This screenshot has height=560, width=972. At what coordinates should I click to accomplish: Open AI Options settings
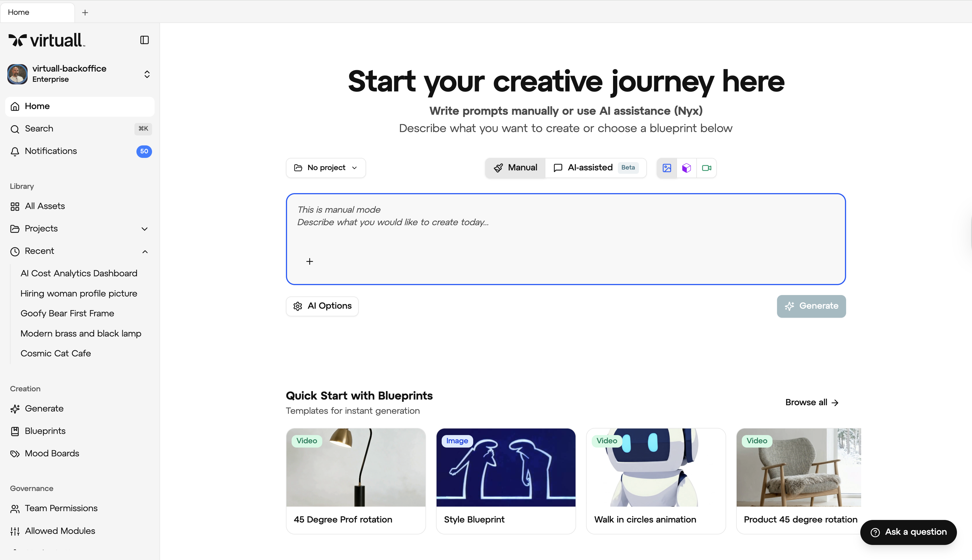point(322,306)
